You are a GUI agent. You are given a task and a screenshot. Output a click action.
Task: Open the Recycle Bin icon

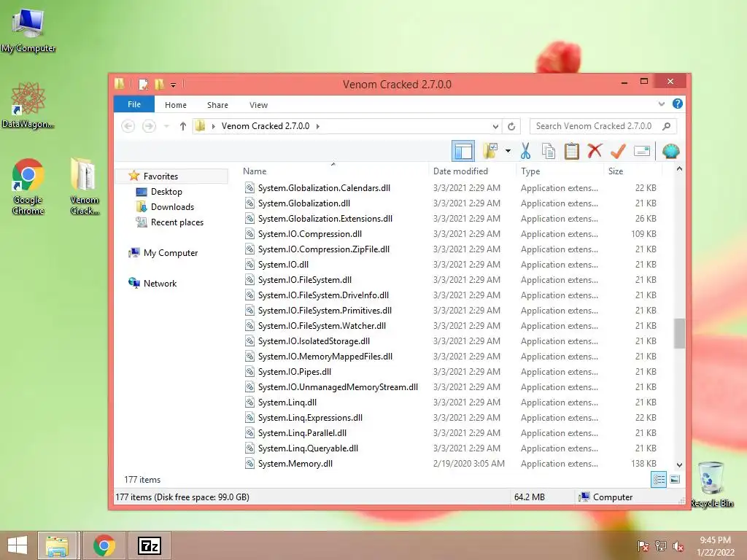[711, 484]
